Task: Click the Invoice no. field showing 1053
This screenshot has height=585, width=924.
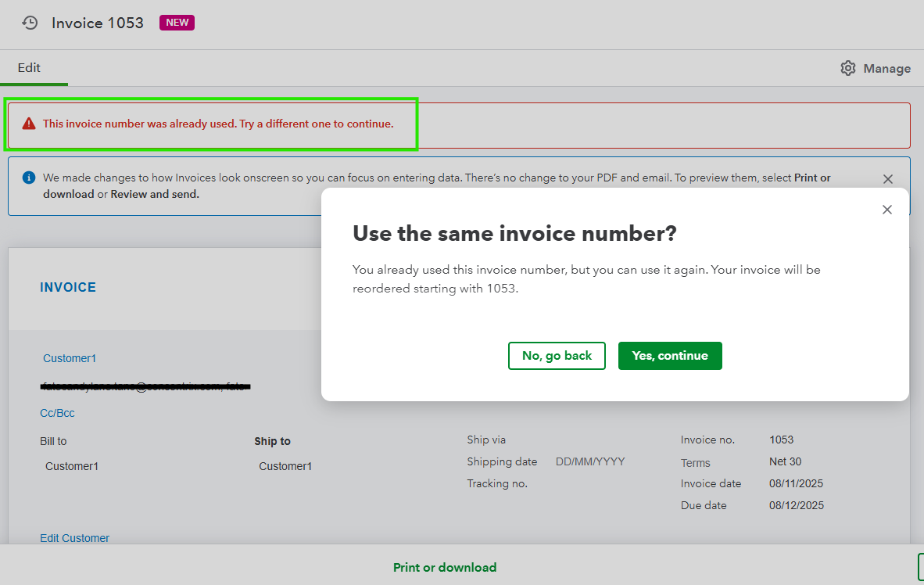Action: click(781, 440)
